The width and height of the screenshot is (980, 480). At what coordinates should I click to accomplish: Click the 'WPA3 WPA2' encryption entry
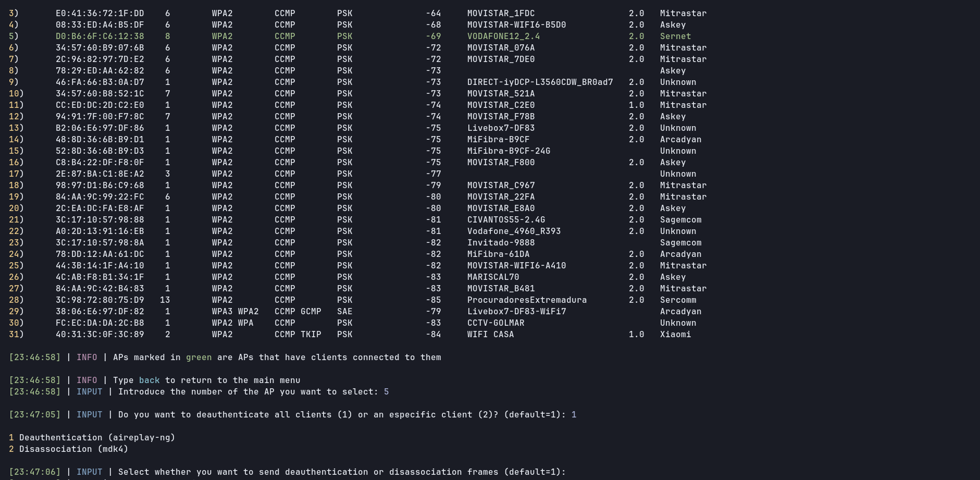tap(235, 312)
